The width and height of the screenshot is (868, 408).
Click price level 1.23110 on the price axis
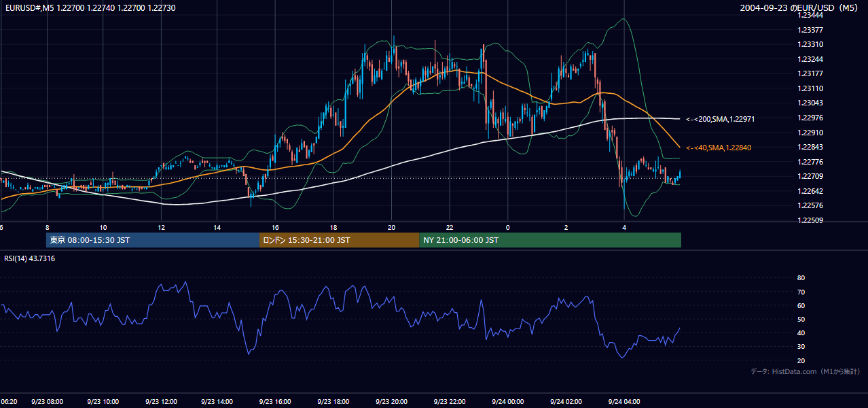click(x=810, y=88)
